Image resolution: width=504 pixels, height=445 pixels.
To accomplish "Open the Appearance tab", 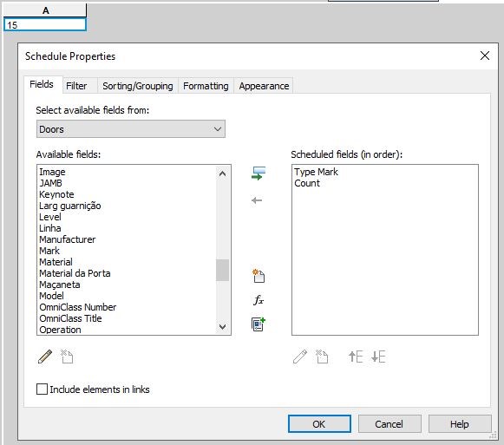I will 264,86.
